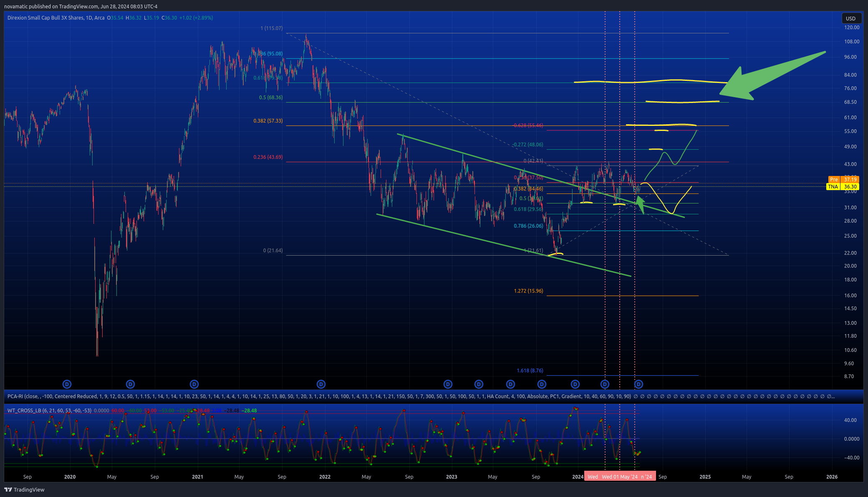Click the '0.5 (68.36)' Fibonacci level label
This screenshot has width=868, height=497.
271,98
